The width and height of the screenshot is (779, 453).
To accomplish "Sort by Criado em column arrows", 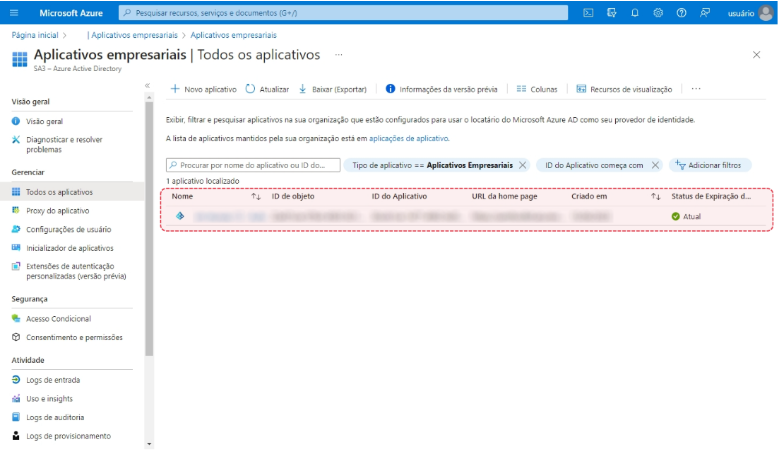I will pos(656,197).
